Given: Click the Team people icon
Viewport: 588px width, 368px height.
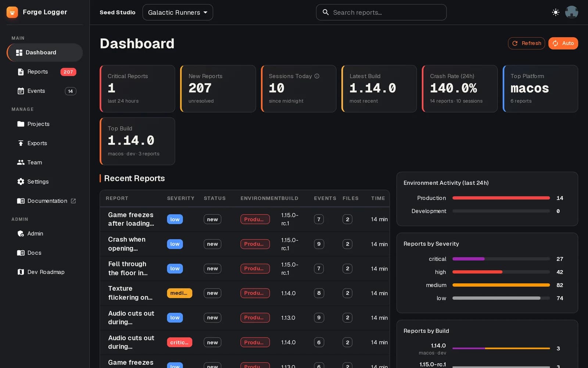Looking at the screenshot, I should 21,162.
